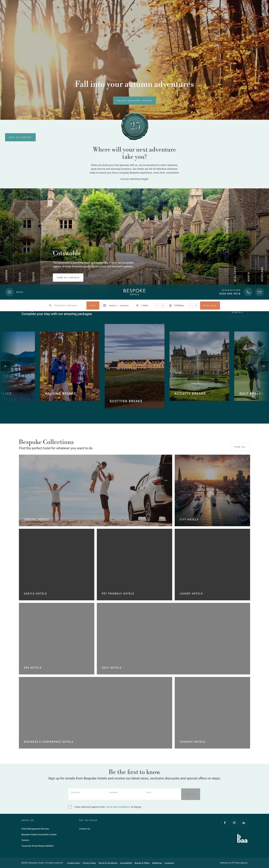Image resolution: width=269 pixels, height=868 pixels.
Task: Open the Castle Hotels collection tile
Action: click(57, 564)
